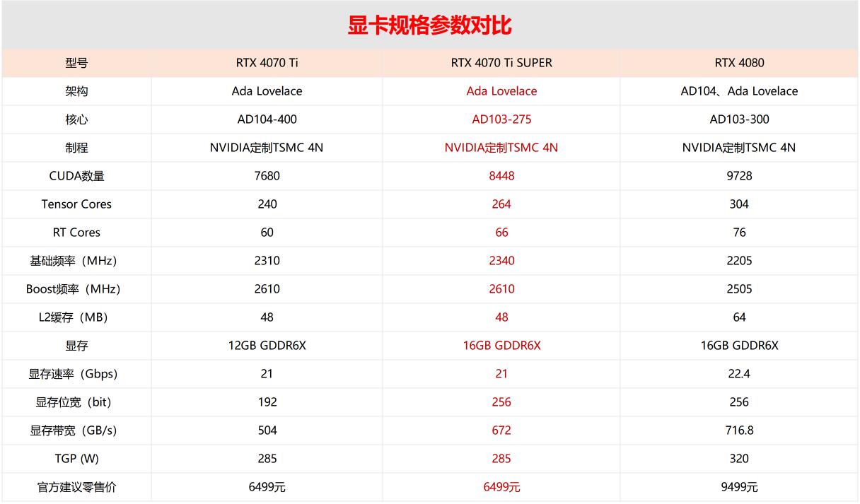Click the CUDA数量 row label

(75, 176)
